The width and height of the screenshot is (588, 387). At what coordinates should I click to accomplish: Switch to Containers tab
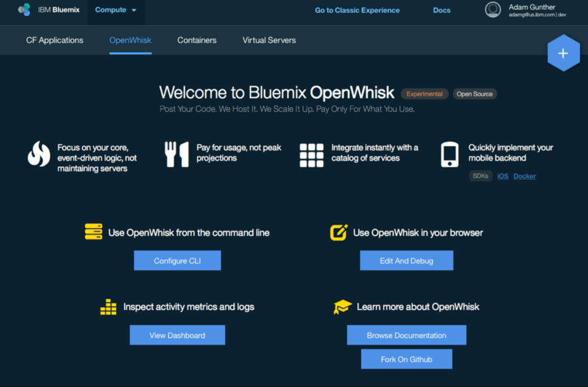coord(197,40)
